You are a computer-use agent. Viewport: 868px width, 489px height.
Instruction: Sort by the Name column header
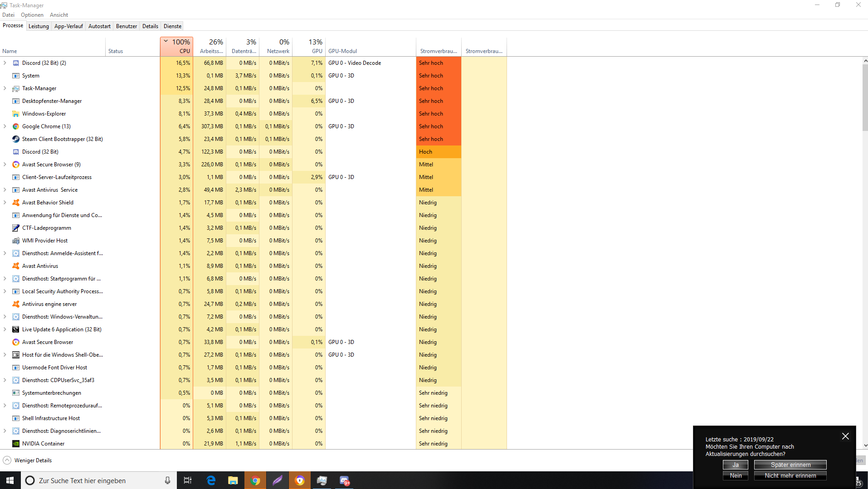tap(53, 46)
